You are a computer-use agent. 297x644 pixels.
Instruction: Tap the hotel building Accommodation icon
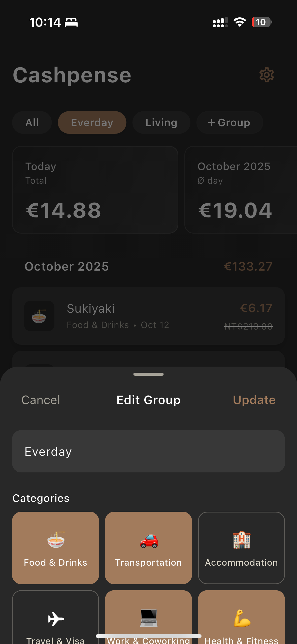point(241,540)
